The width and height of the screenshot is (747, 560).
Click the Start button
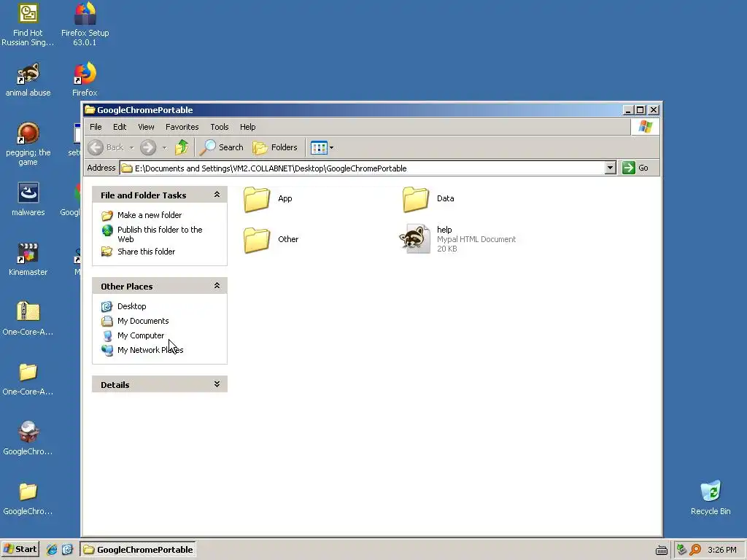point(20,549)
